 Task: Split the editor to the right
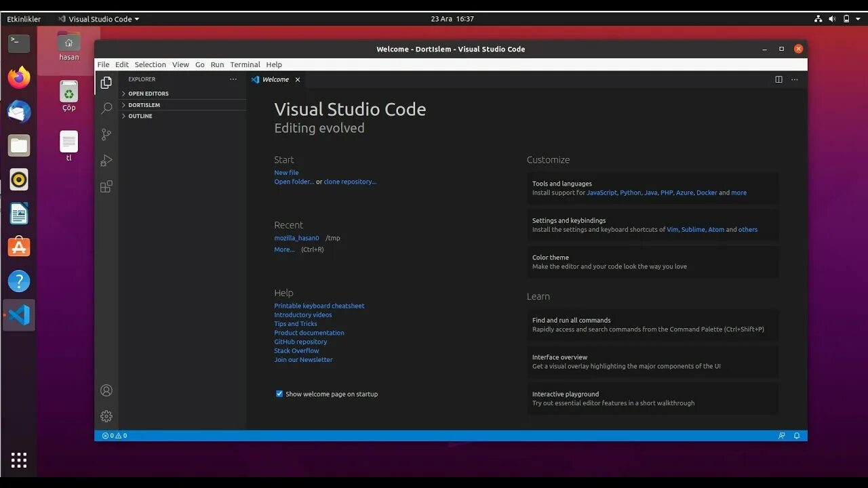[x=778, y=79]
